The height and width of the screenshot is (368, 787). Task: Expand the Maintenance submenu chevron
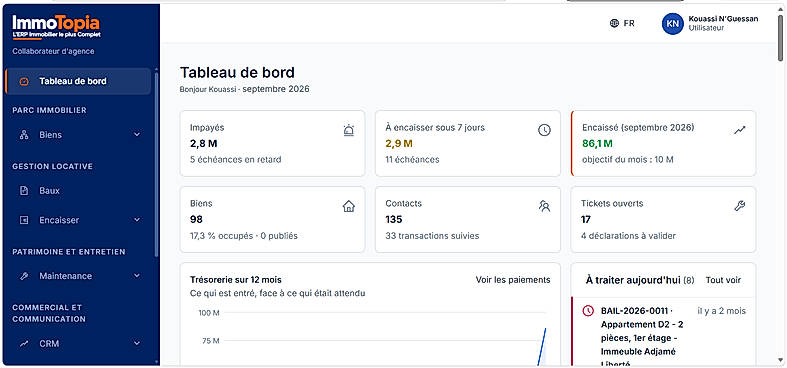(137, 276)
